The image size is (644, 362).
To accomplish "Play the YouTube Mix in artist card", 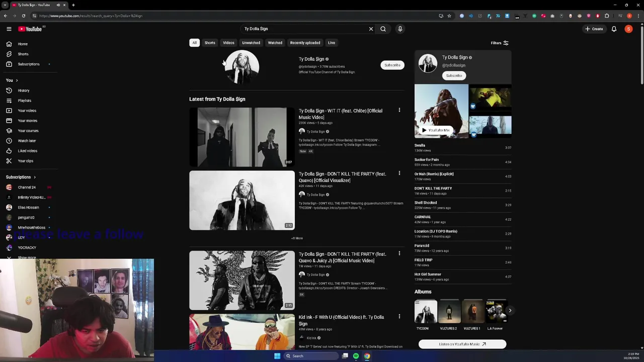I will click(436, 130).
